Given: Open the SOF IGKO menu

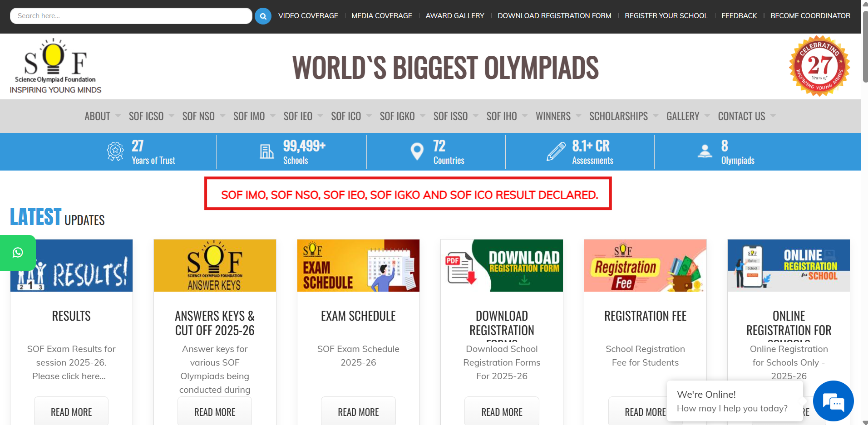Looking at the screenshot, I should [x=397, y=116].
